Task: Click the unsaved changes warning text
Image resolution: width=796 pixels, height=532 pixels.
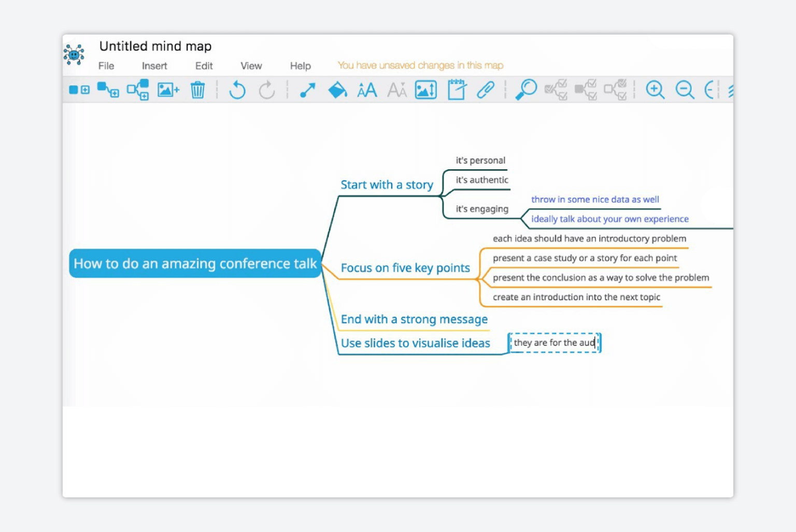Action: point(420,65)
